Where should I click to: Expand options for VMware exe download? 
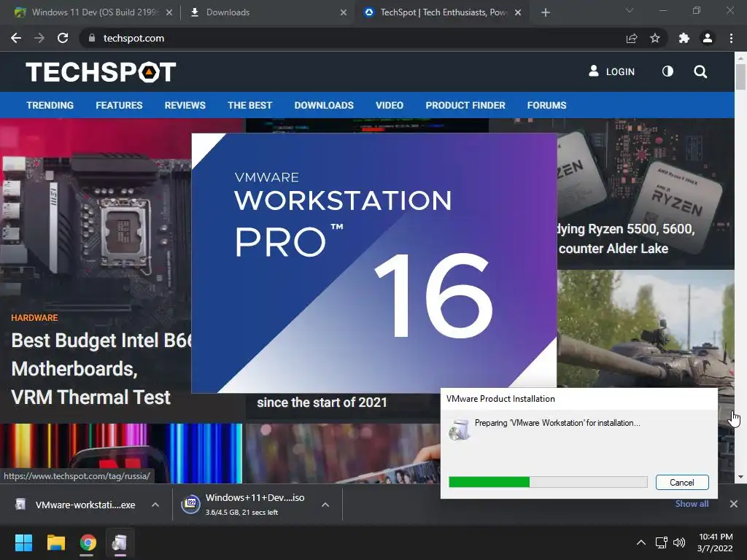click(x=155, y=505)
